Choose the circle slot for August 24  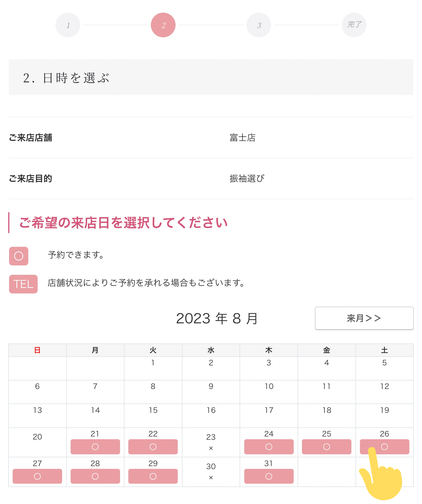[x=269, y=447]
